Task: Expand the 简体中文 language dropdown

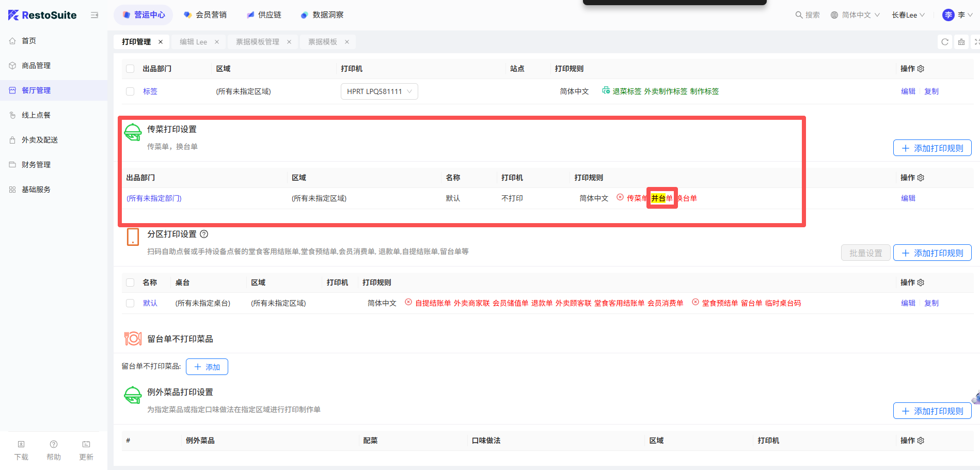Action: pos(855,15)
